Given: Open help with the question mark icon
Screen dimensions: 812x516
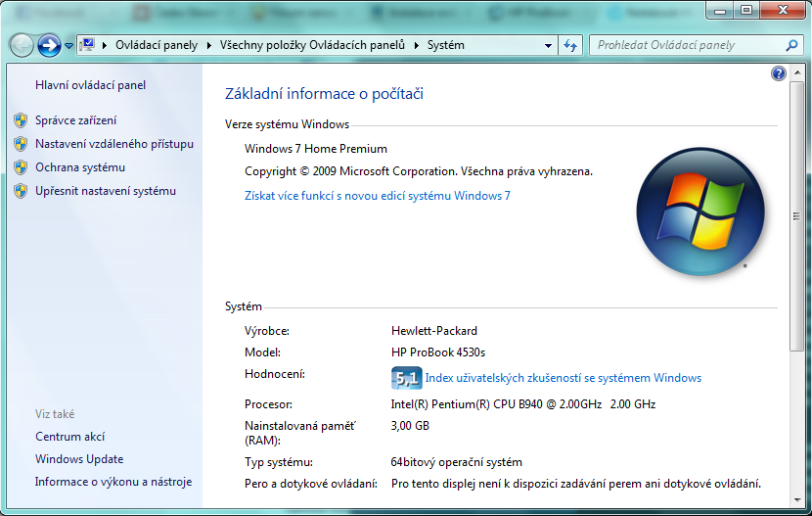Looking at the screenshot, I should [x=779, y=73].
